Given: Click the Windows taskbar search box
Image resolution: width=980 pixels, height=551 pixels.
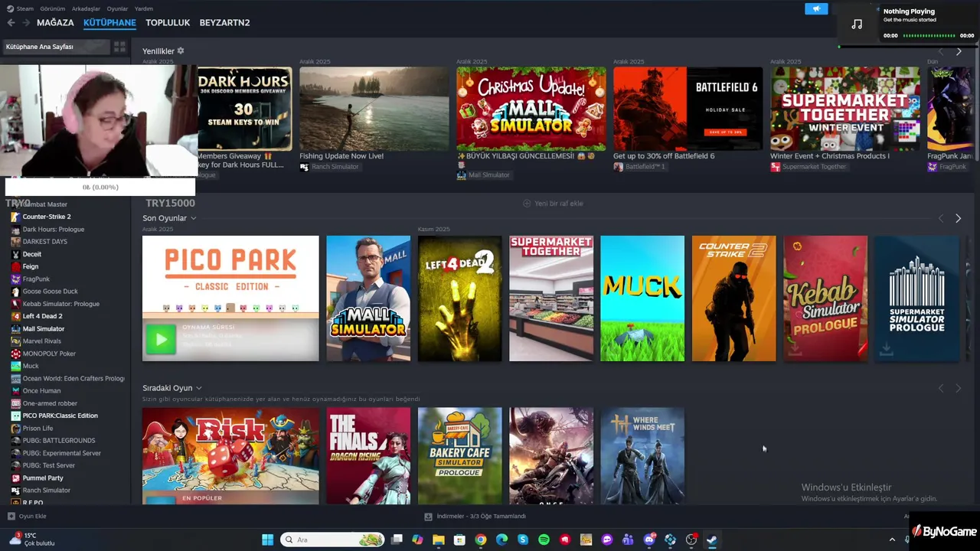Looking at the screenshot, I should click(332, 540).
